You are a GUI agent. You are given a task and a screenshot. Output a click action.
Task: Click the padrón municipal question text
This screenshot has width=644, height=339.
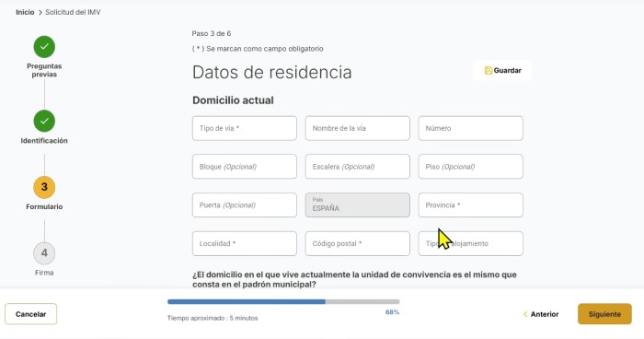(354, 279)
